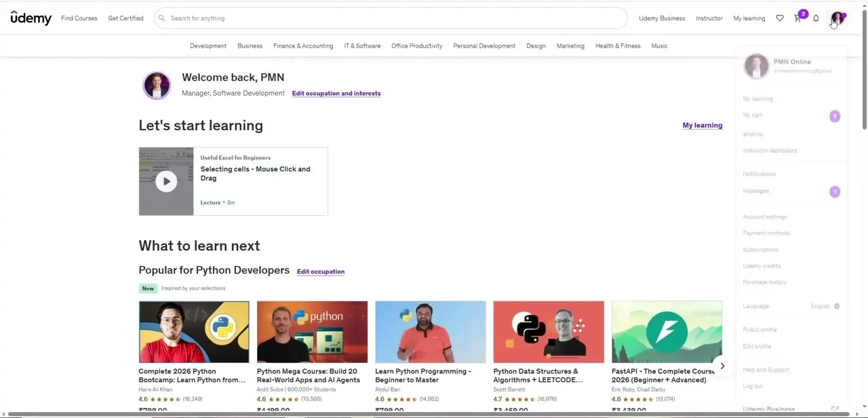Select the Development category
The height and width of the screenshot is (418, 868).
coord(208,46)
